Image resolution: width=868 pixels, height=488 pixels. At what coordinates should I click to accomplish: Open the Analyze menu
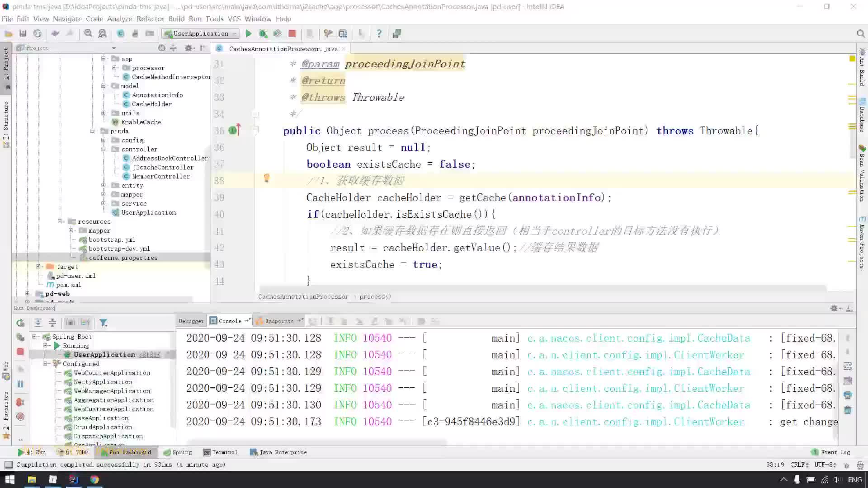click(119, 19)
